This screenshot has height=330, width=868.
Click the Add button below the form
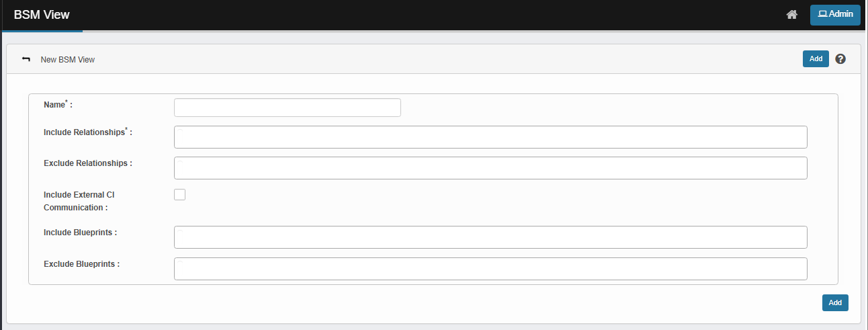tap(835, 302)
